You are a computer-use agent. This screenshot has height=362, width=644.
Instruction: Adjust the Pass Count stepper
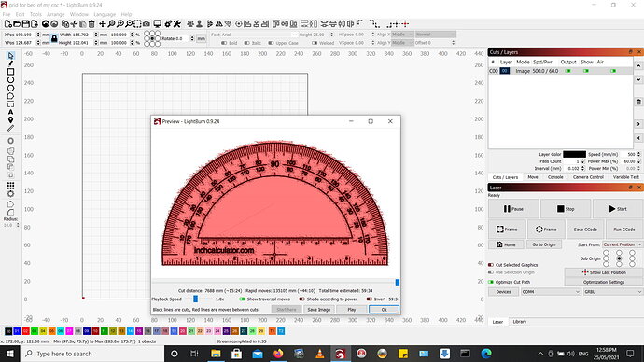582,161
